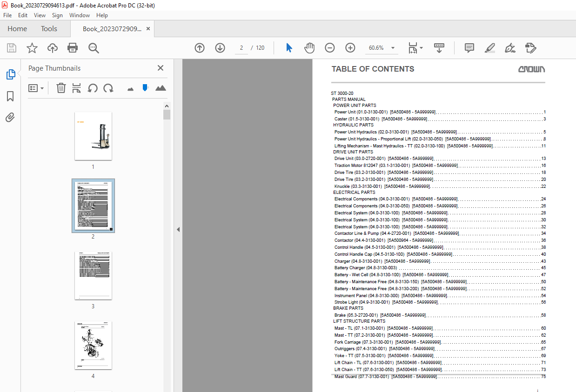
Task: Zoom out with minus button
Action: tap(330, 48)
